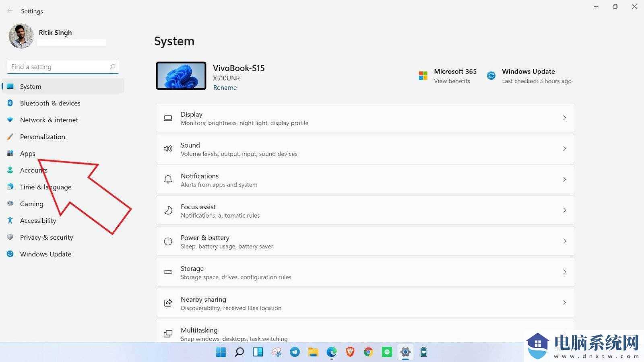The image size is (644, 362).
Task: Click the Time & language globe icon
Action: 10,187
